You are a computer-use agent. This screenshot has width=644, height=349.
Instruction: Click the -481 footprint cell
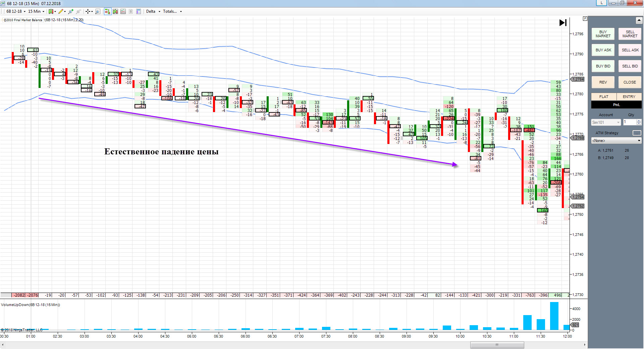point(529,130)
